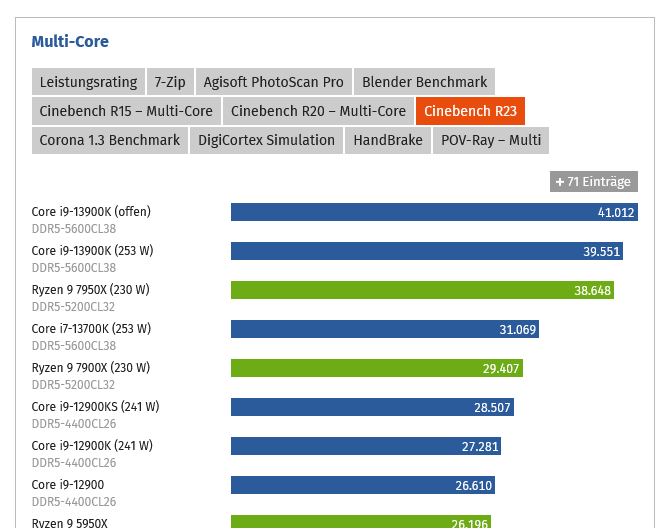Screen dimensions: 668x528
Task: Select the label Ryzen 9 7950X (230 W)
Action: point(91,289)
